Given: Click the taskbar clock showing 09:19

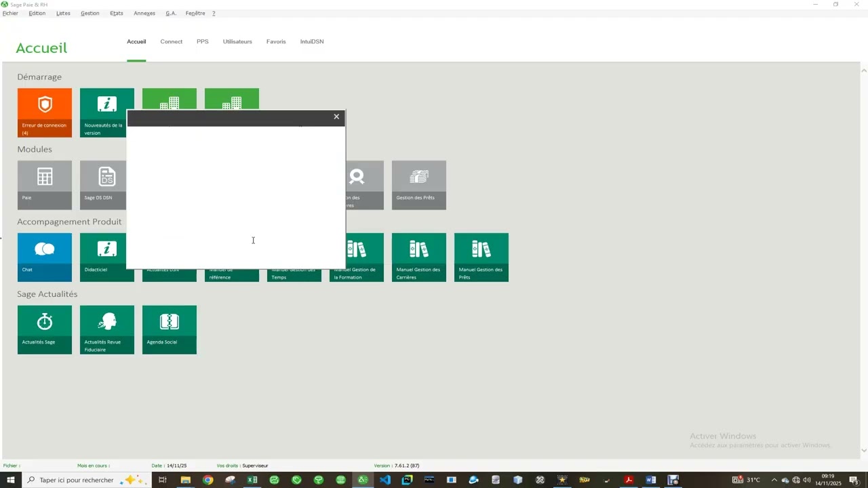Looking at the screenshot, I should (828, 480).
